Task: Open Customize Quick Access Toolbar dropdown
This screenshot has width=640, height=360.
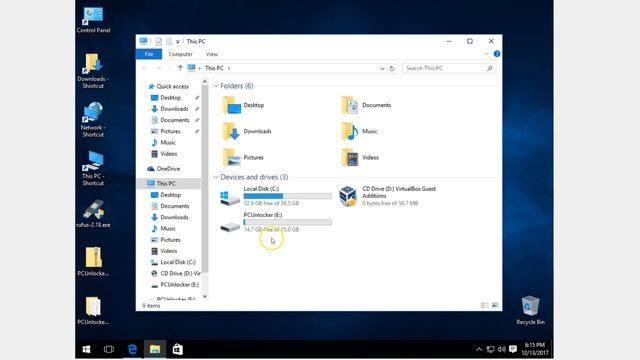Action: coord(178,42)
